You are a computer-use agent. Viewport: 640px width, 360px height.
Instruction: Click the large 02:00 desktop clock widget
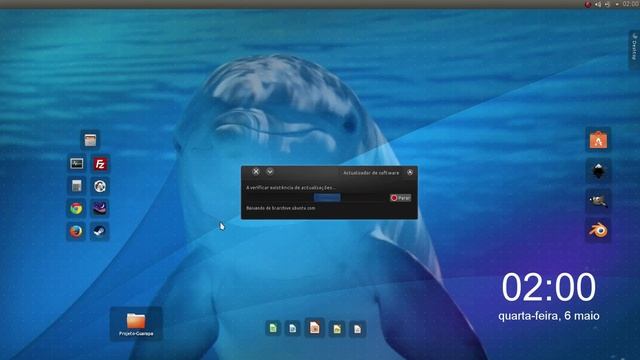(x=549, y=287)
